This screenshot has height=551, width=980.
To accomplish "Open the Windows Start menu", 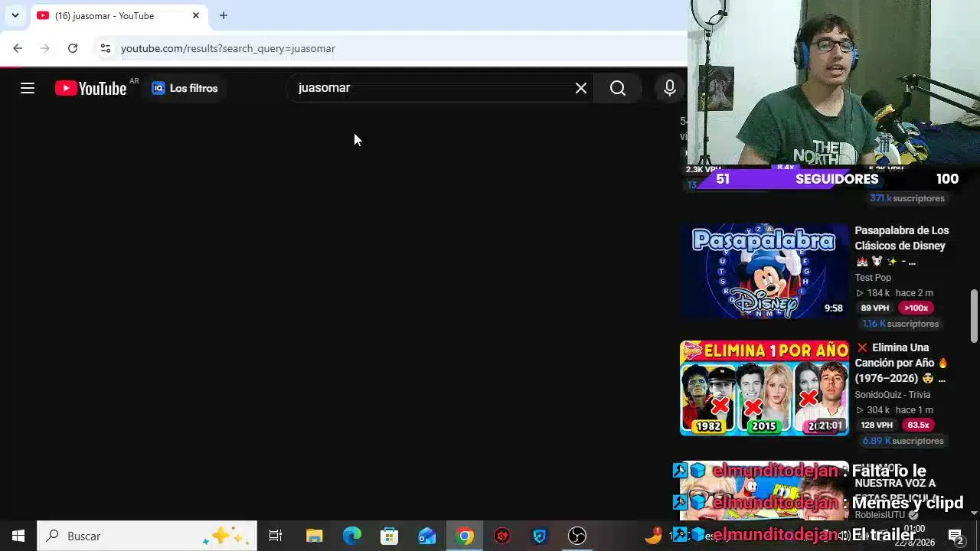I will pos(18,536).
